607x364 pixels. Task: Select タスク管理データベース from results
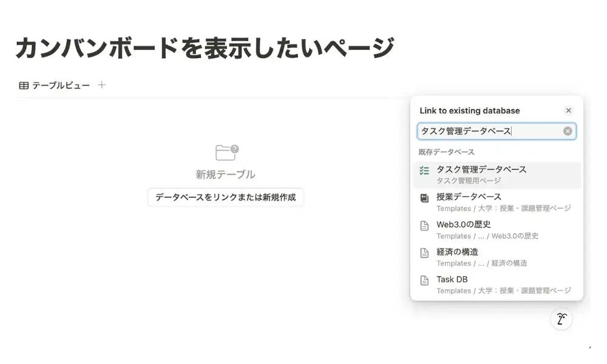(x=497, y=175)
